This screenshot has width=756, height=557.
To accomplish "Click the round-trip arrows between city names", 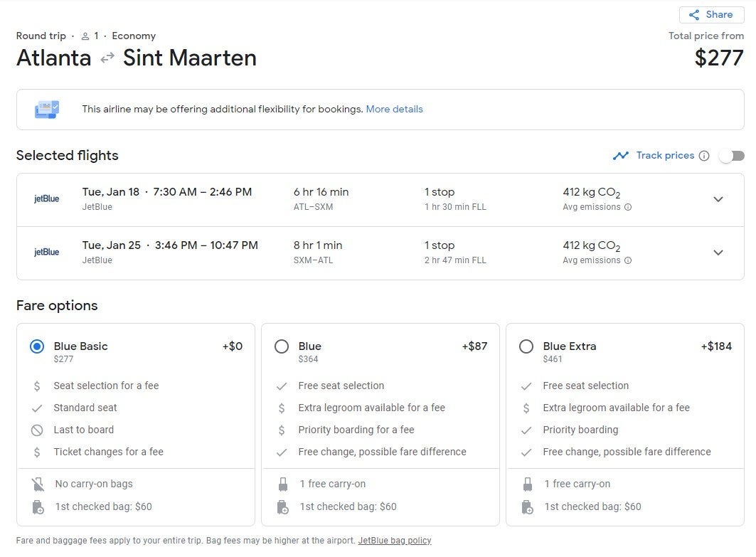I will tap(107, 58).
